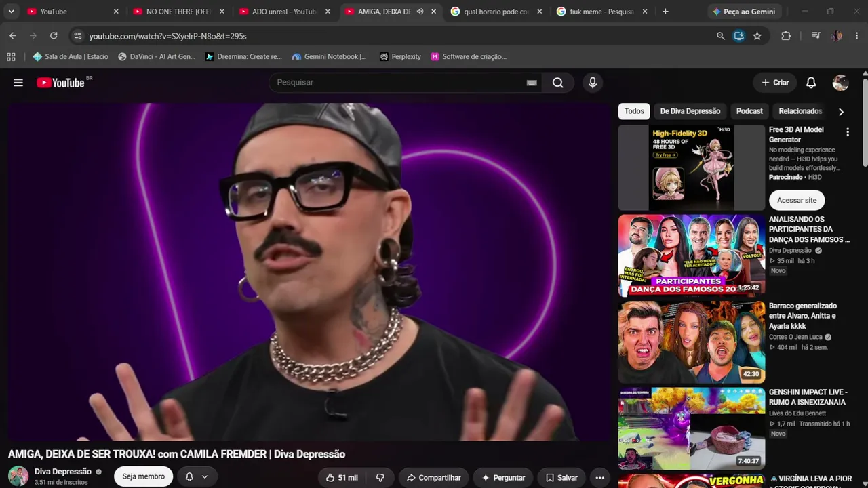Dislike the video
Image resolution: width=868 pixels, height=488 pixels.
pos(380,478)
